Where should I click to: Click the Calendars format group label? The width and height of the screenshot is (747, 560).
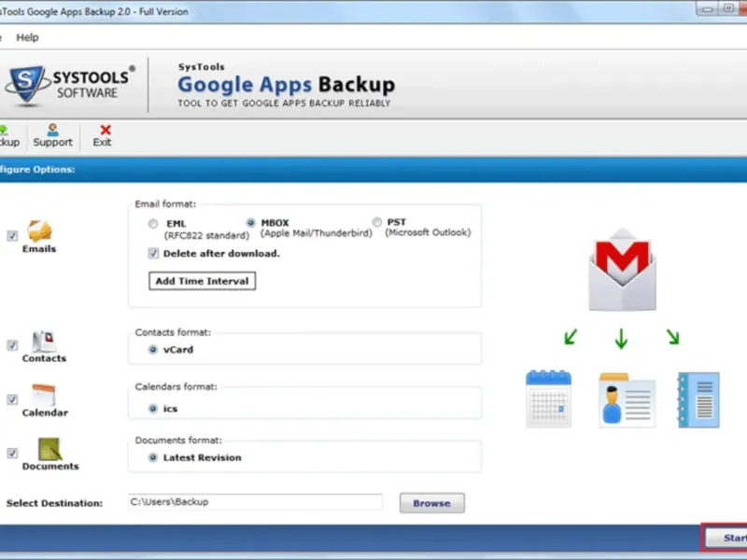176,386
